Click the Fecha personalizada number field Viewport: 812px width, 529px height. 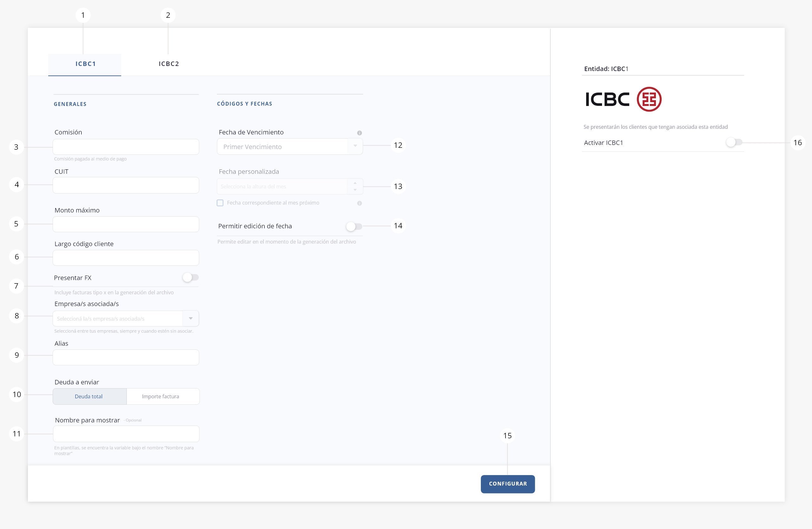click(x=290, y=186)
